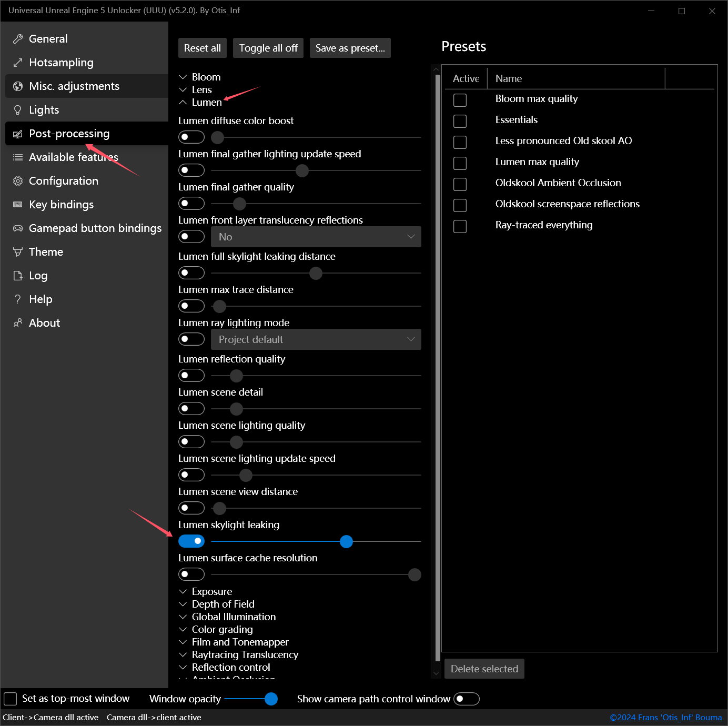The width and height of the screenshot is (728, 726).
Task: Sort presets by the Active column header
Action: pos(466,78)
